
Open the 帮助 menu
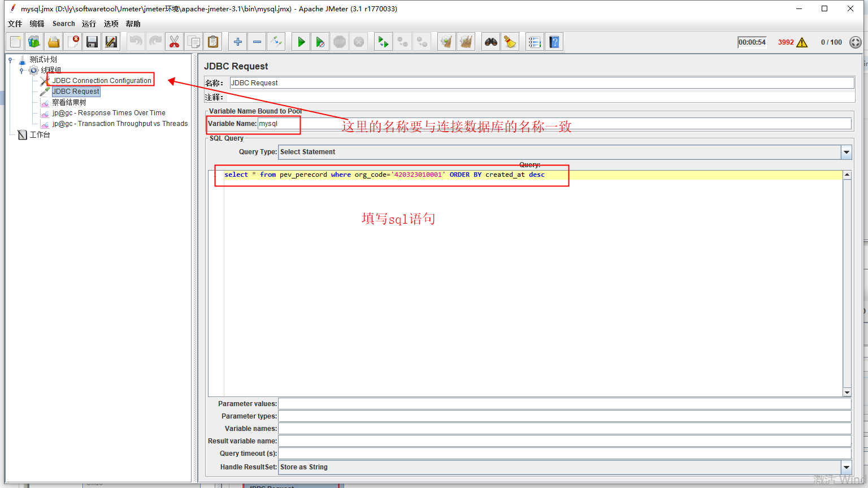pos(133,24)
